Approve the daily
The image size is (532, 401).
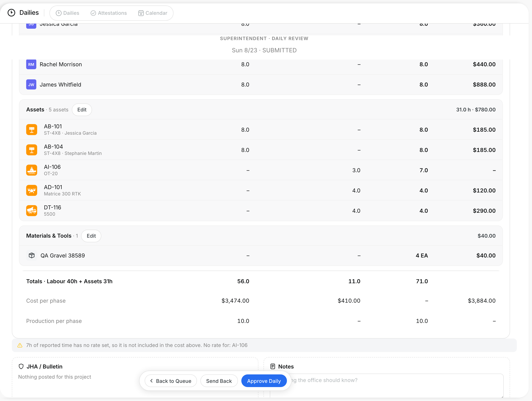pos(264,381)
